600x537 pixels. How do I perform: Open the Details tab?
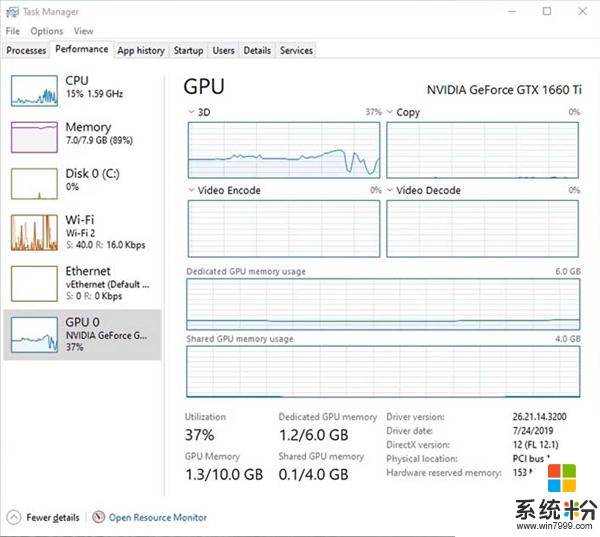[x=257, y=51]
